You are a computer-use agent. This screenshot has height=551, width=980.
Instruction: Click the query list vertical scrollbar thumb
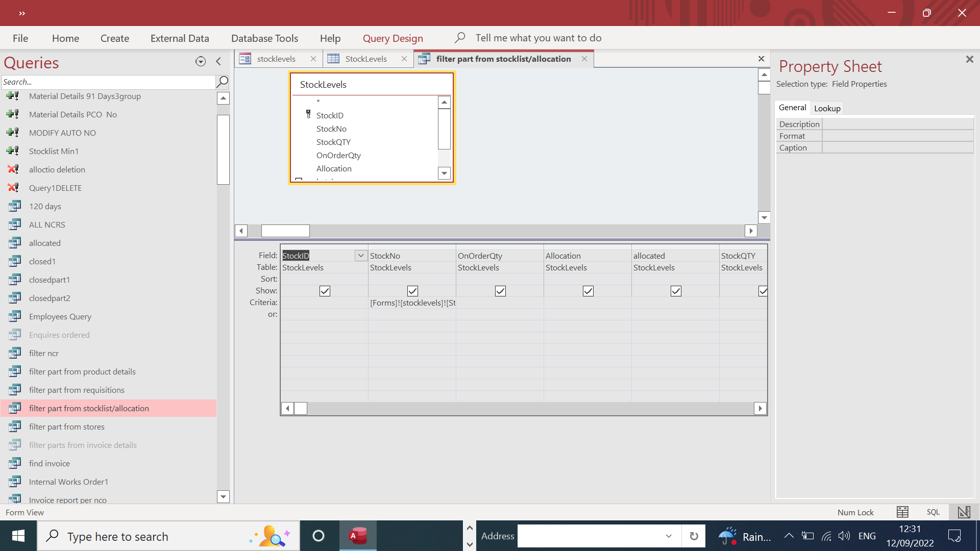click(223, 149)
